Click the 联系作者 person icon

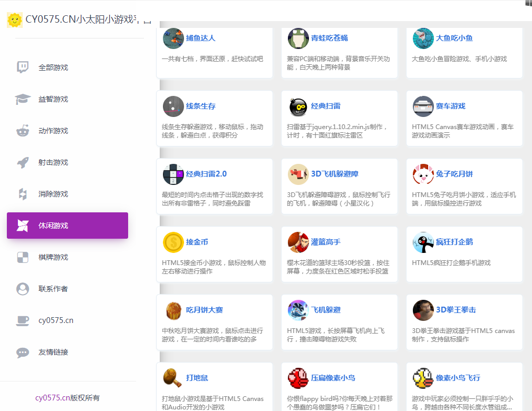[x=23, y=289]
